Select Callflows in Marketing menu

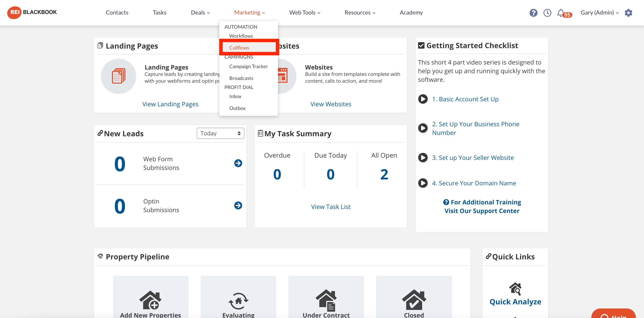click(x=239, y=47)
